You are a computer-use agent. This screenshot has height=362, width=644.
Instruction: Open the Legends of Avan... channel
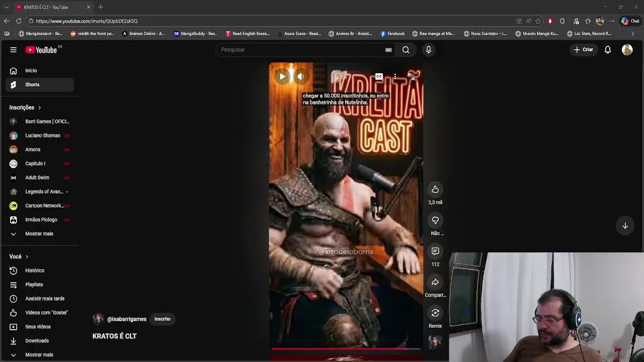pos(39,192)
